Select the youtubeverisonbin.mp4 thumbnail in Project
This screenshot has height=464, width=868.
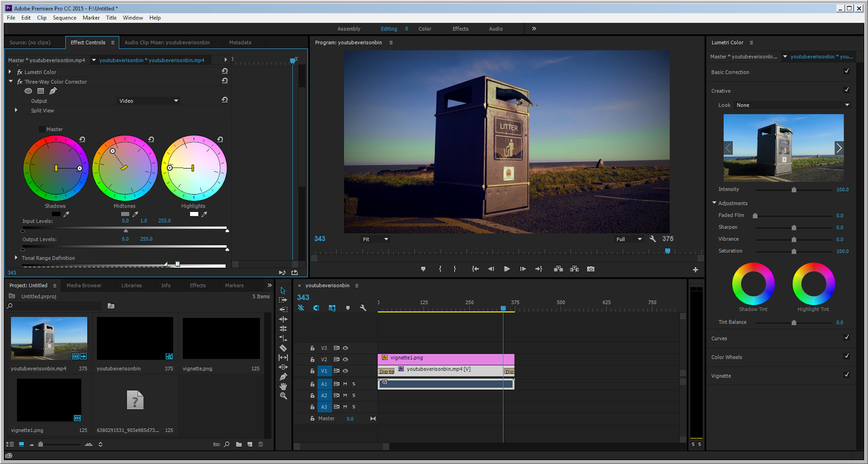(49, 339)
